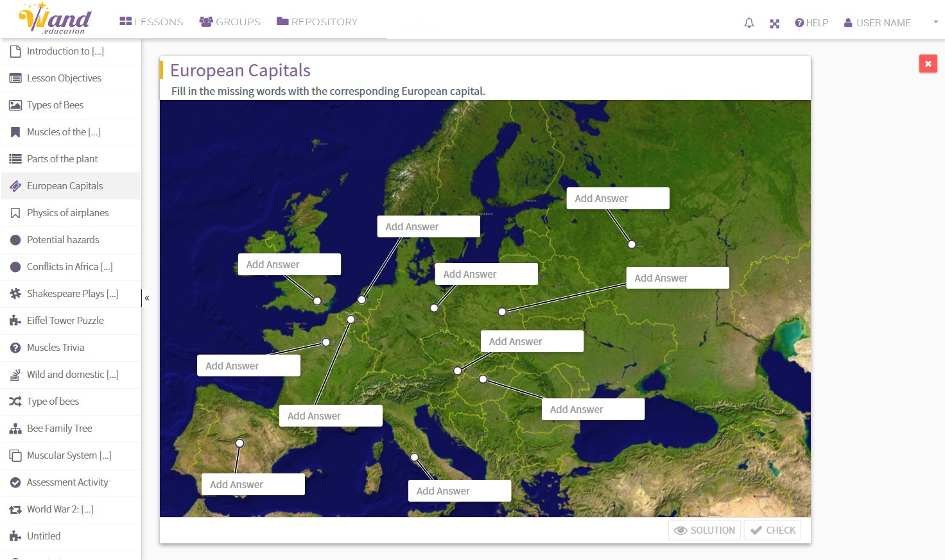Click the Add Answer field over Spain

(x=253, y=484)
